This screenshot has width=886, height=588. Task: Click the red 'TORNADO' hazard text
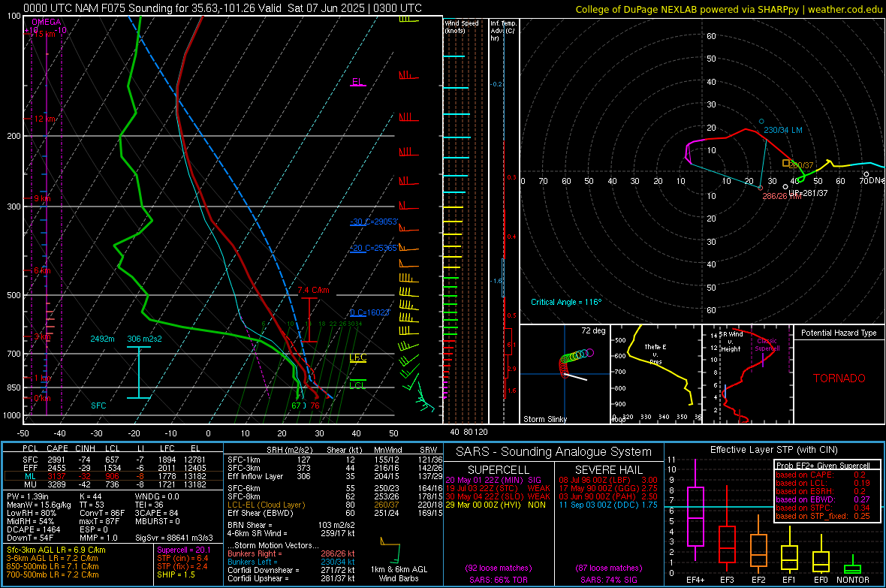(x=839, y=378)
